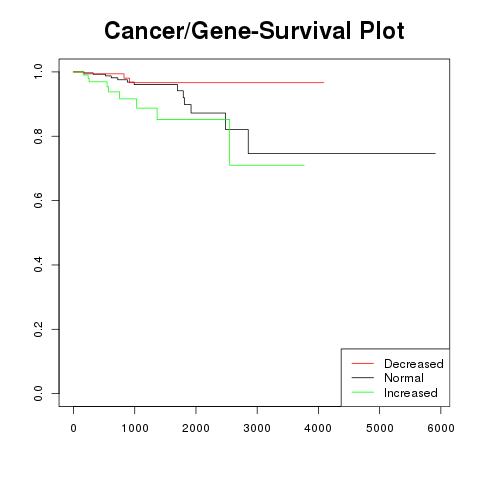Select the Decreased legend label
The height and width of the screenshot is (480, 480).
coord(414,364)
